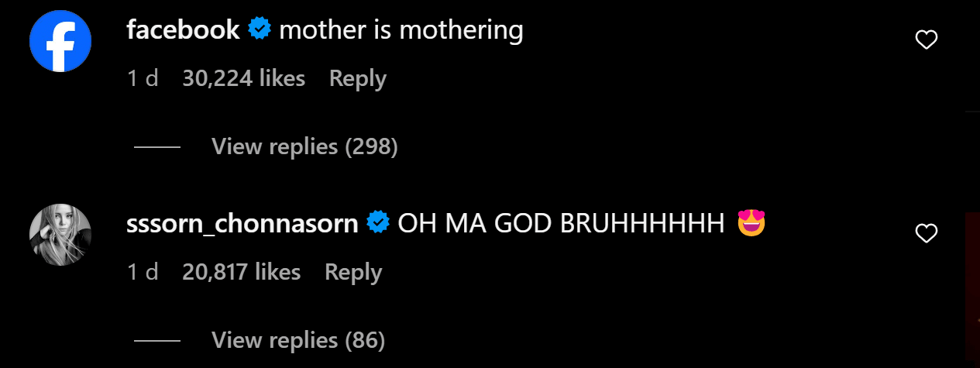
Task: Open sssorn_chonnasorn's profile photo
Action: pos(60,235)
